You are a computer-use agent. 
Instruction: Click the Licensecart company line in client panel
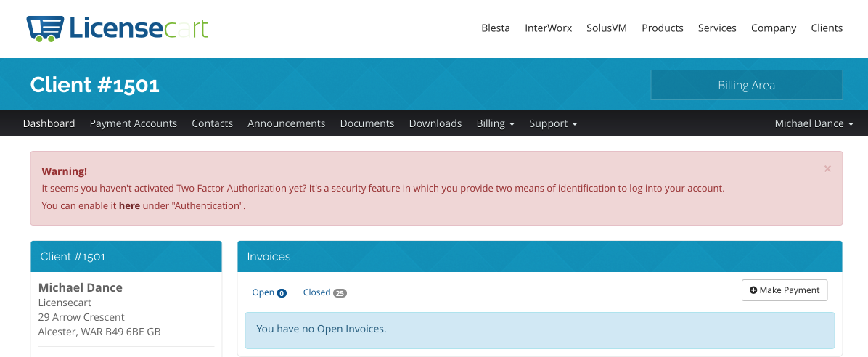coord(65,303)
